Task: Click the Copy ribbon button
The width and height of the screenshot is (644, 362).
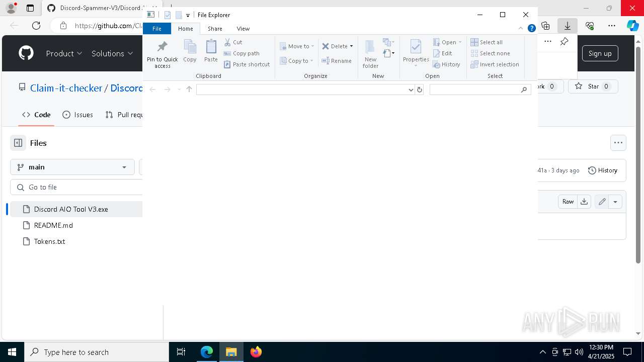Action: pos(190,51)
